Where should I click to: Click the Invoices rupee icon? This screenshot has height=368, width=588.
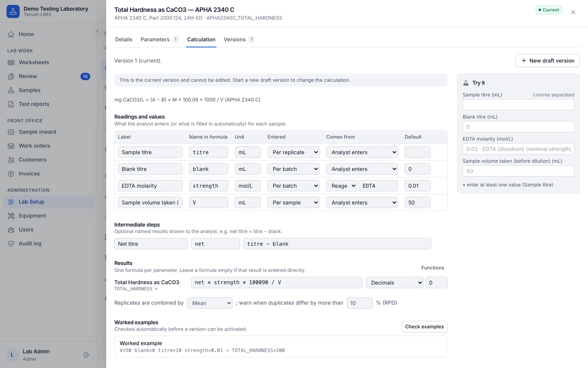pyautogui.click(x=11, y=174)
